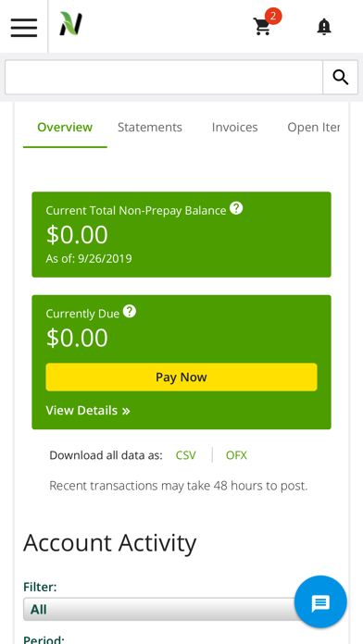The width and height of the screenshot is (363, 644).
Task: Open the blue chat bubble
Action: click(x=320, y=602)
